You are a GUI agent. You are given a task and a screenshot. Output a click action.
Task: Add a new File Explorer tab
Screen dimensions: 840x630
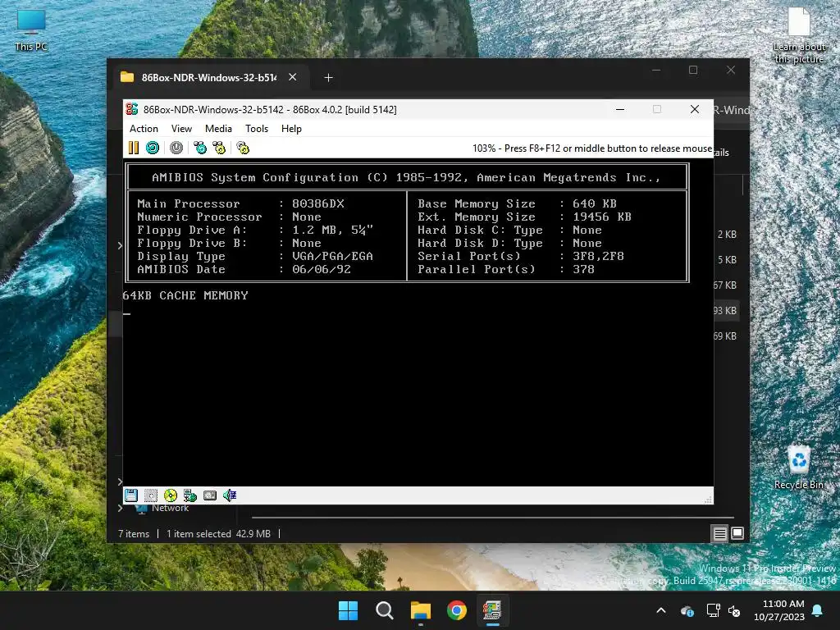tap(328, 78)
